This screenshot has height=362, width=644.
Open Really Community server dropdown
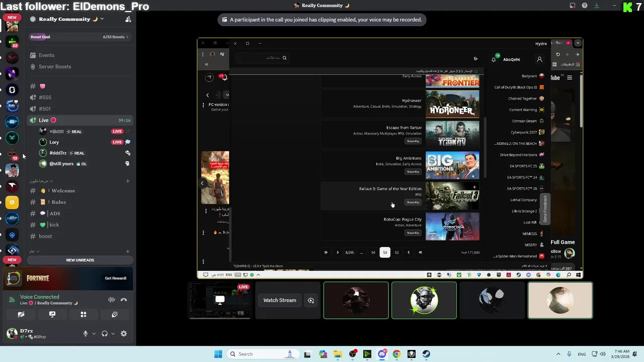pyautogui.click(x=70, y=19)
